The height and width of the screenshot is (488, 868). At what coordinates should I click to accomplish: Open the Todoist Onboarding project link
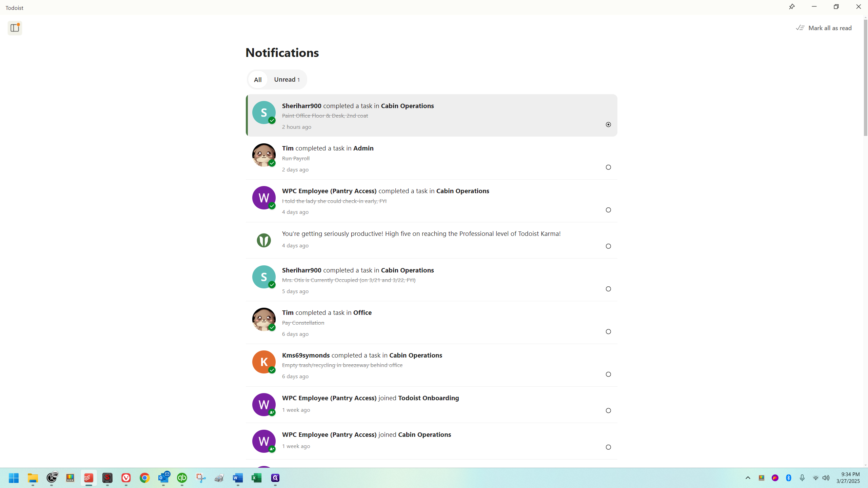[428, 398]
